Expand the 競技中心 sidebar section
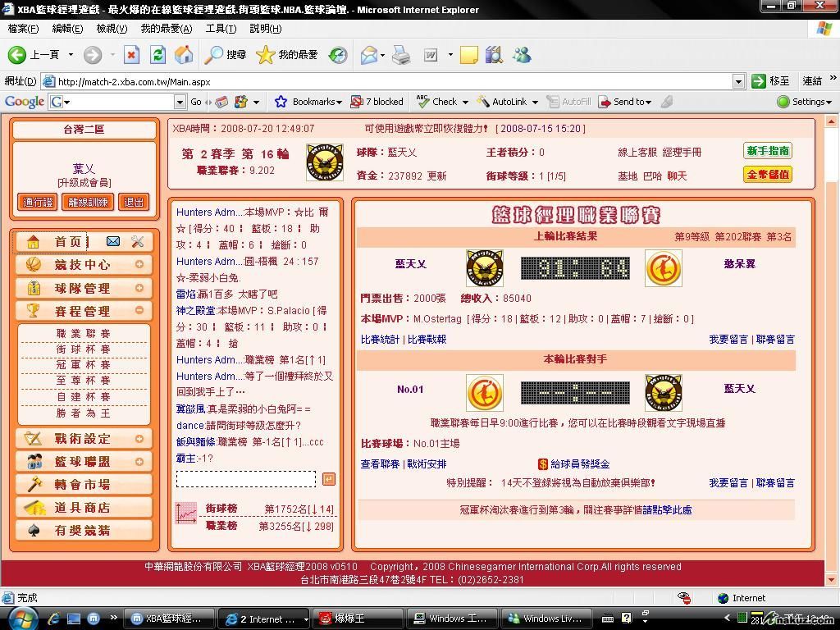This screenshot has height=630, width=840. pos(139,265)
